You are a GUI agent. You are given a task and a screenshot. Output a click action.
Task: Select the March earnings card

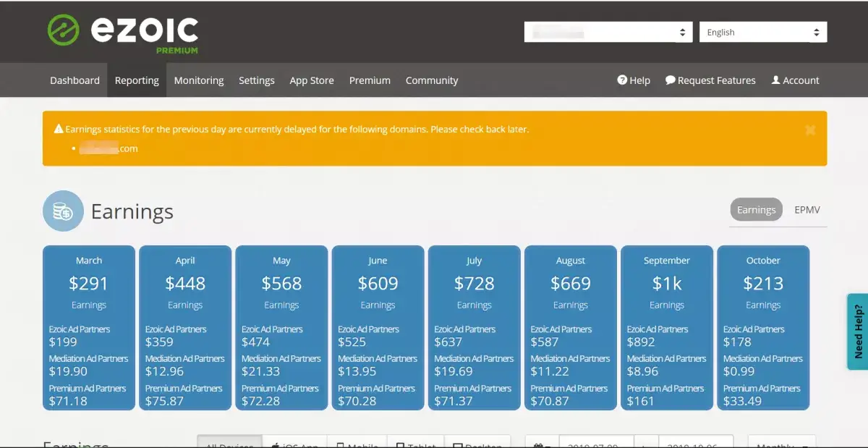[x=89, y=328]
